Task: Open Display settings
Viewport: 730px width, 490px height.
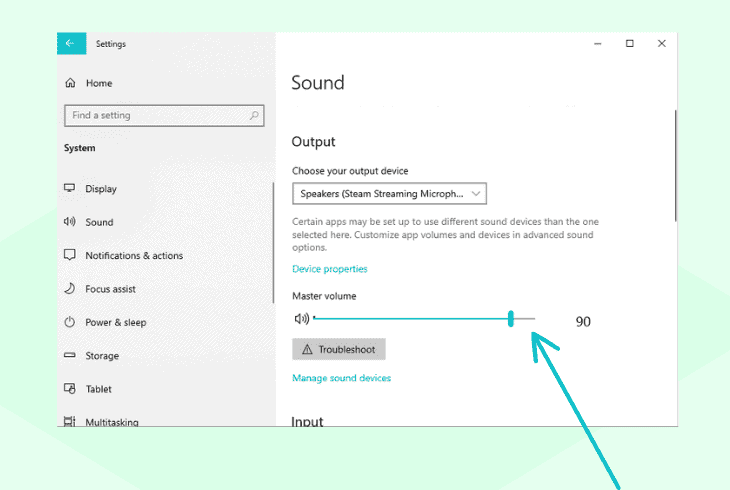Action: pyautogui.click(x=101, y=189)
